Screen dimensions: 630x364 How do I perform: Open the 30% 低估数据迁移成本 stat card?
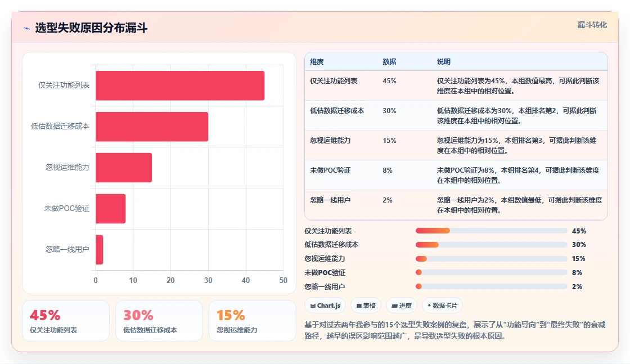point(159,321)
